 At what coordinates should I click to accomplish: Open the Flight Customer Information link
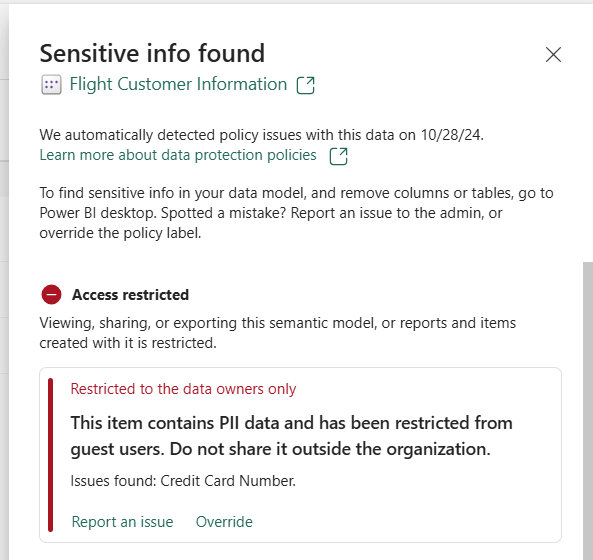pyautogui.click(x=179, y=84)
